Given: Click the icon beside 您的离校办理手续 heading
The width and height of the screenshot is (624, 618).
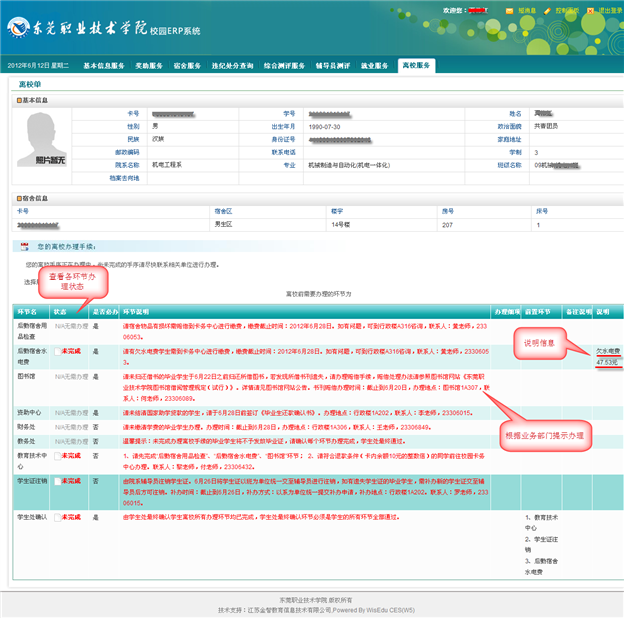Looking at the screenshot, I should (26, 245).
